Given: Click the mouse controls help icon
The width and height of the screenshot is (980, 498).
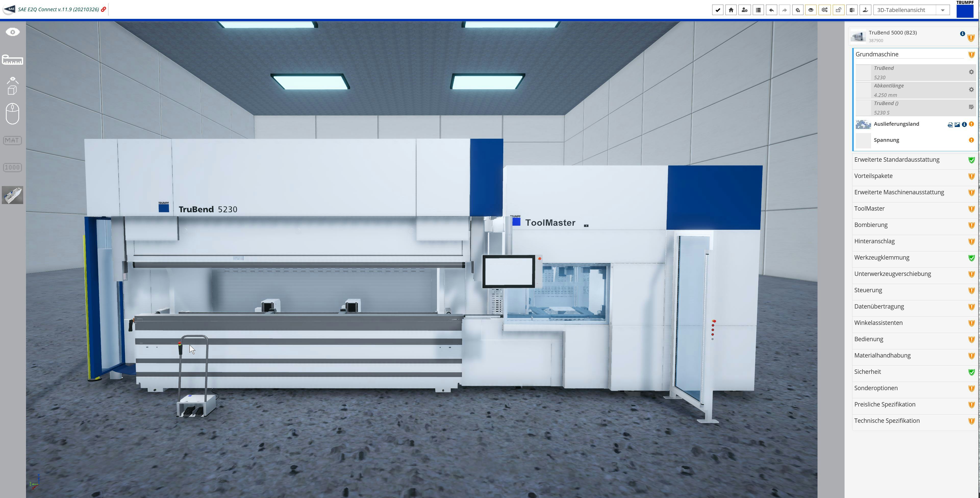Looking at the screenshot, I should pos(12,113).
